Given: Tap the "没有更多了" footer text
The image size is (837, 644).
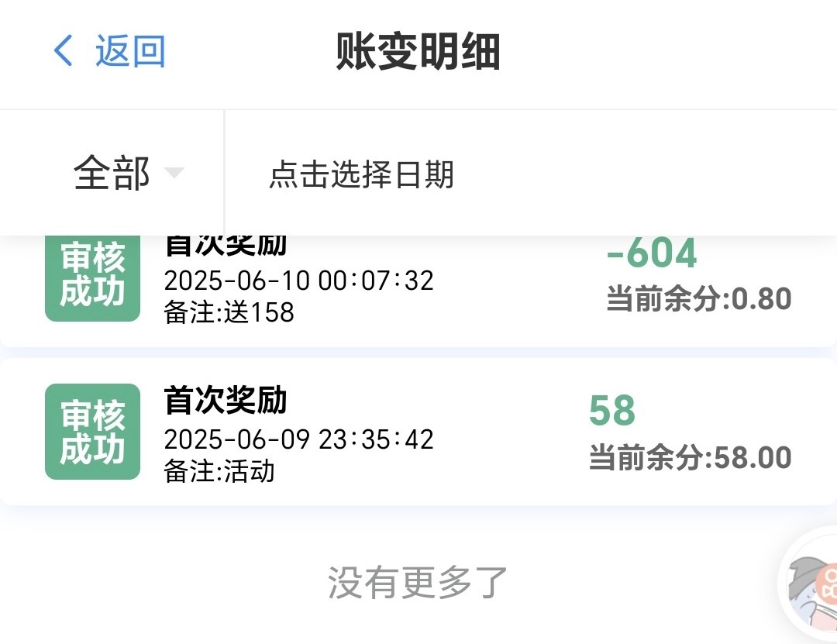Looking at the screenshot, I should [x=417, y=583].
